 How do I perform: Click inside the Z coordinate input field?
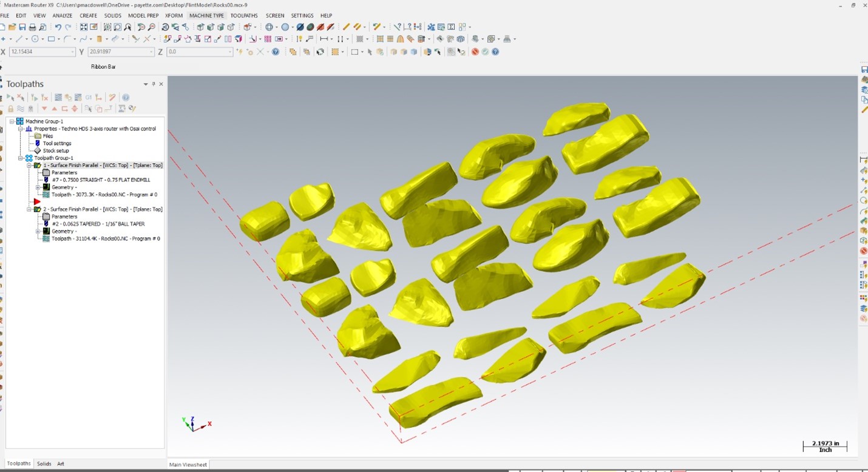(x=197, y=52)
